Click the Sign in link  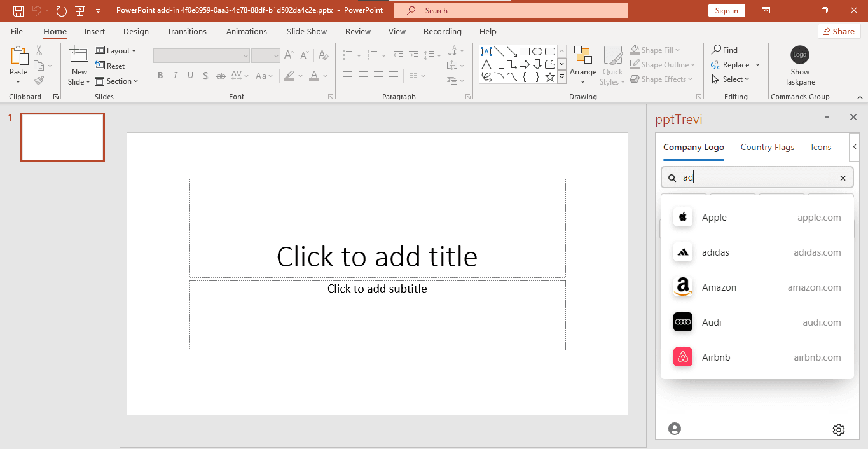coord(726,10)
